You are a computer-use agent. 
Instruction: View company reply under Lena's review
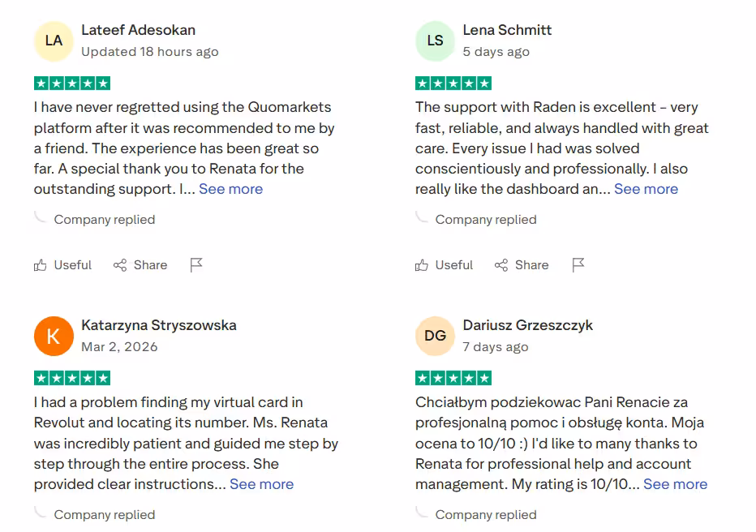point(485,220)
